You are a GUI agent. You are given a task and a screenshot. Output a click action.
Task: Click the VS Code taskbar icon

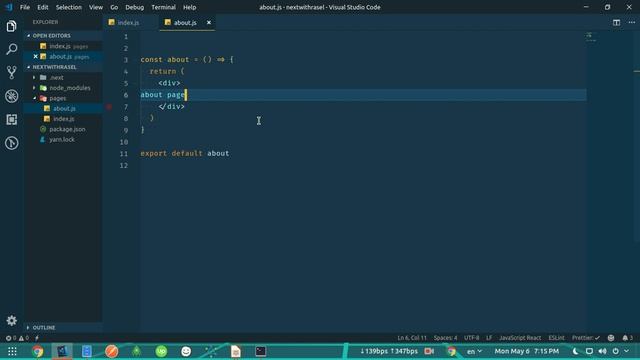click(62, 351)
